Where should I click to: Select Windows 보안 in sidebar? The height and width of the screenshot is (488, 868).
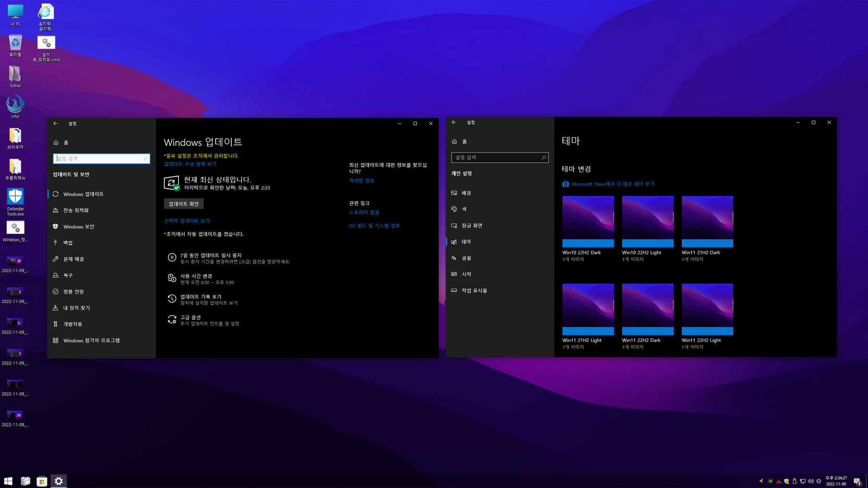coord(101,227)
